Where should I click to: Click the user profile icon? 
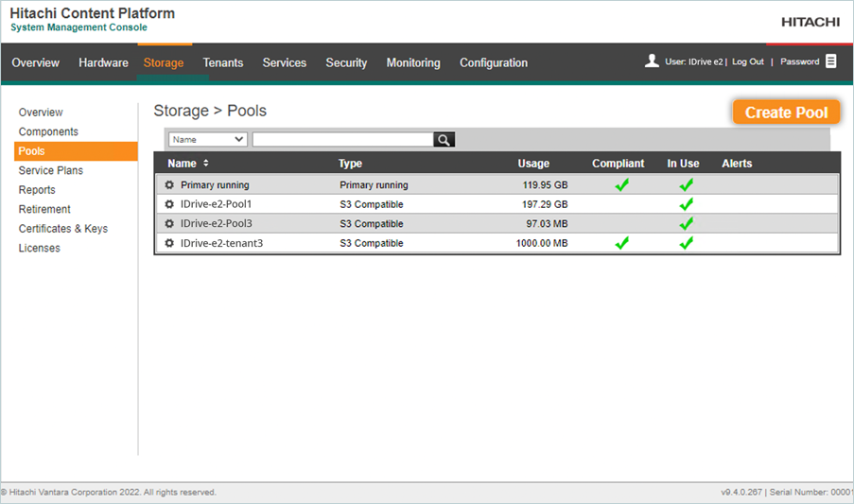tap(652, 61)
